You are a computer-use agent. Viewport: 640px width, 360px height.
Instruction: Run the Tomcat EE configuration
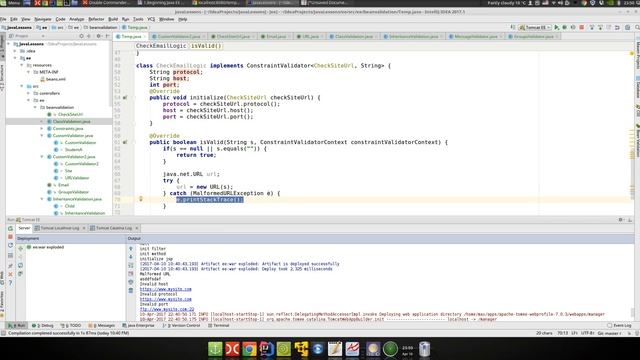tap(557, 27)
